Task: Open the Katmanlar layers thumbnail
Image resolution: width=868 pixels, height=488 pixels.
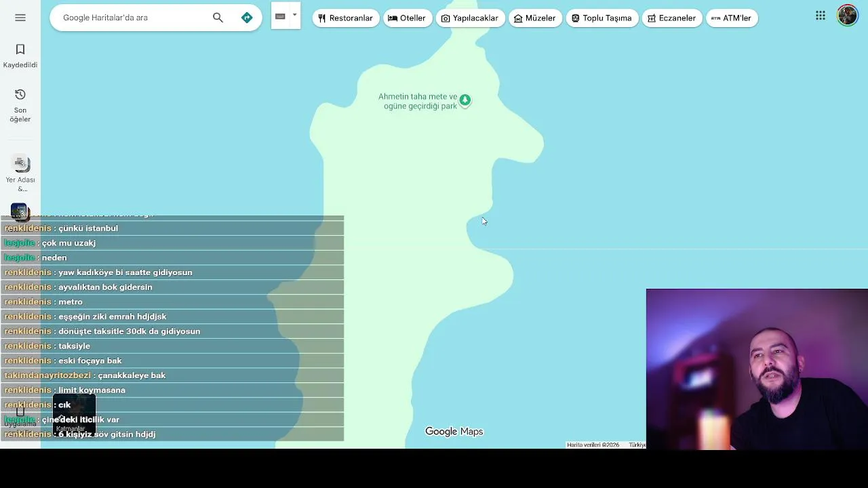Action: point(75,415)
